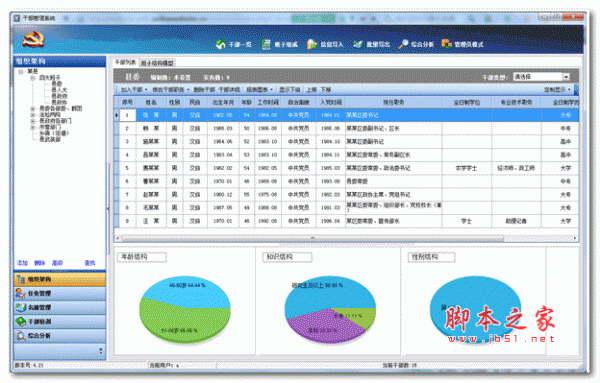Screen dimensions: 600x383
Task: Sort by 出生年月 column header
Action: pyautogui.click(x=223, y=102)
